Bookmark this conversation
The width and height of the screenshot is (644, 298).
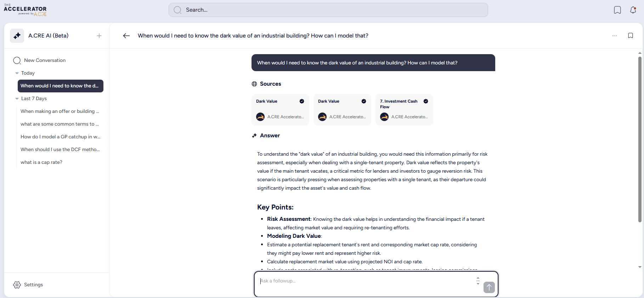[x=630, y=36]
